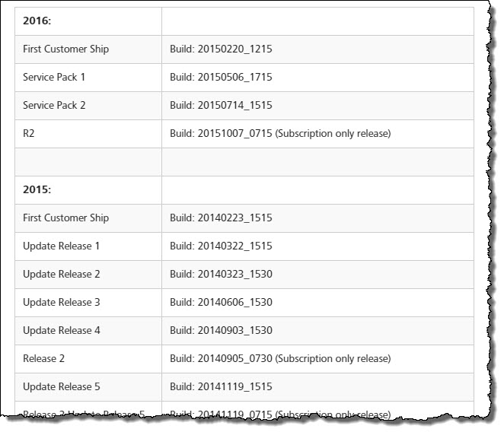Select build text 20140323_1530
The height and width of the screenshot is (432, 504).
click(221, 274)
